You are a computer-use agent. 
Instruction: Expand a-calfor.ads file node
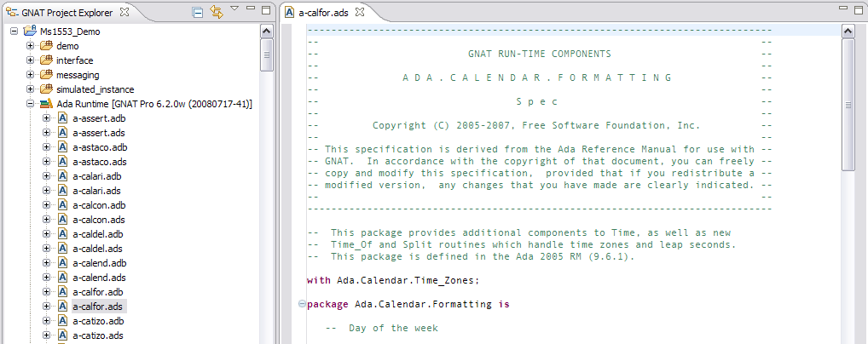(47, 306)
